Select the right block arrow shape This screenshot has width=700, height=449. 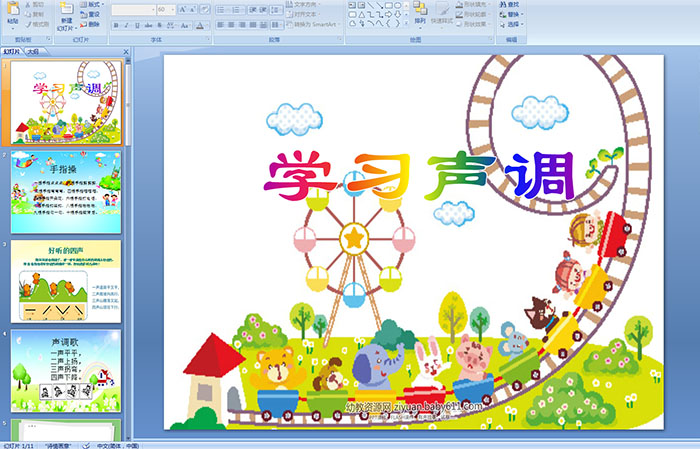(388, 15)
